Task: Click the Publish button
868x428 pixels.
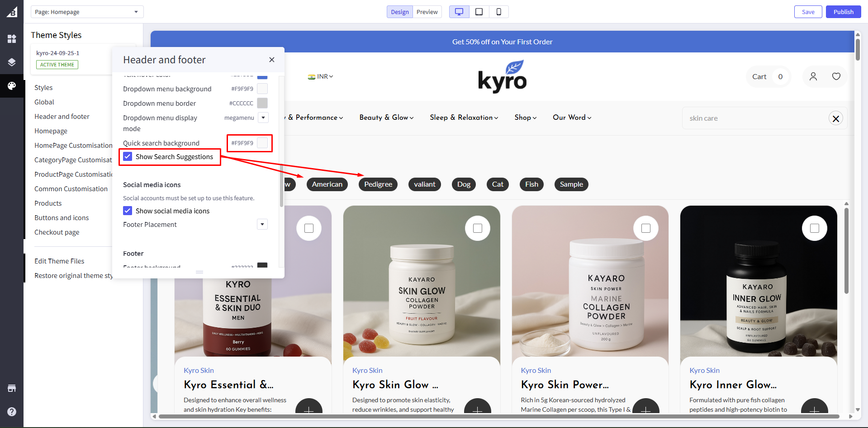Action: point(843,12)
